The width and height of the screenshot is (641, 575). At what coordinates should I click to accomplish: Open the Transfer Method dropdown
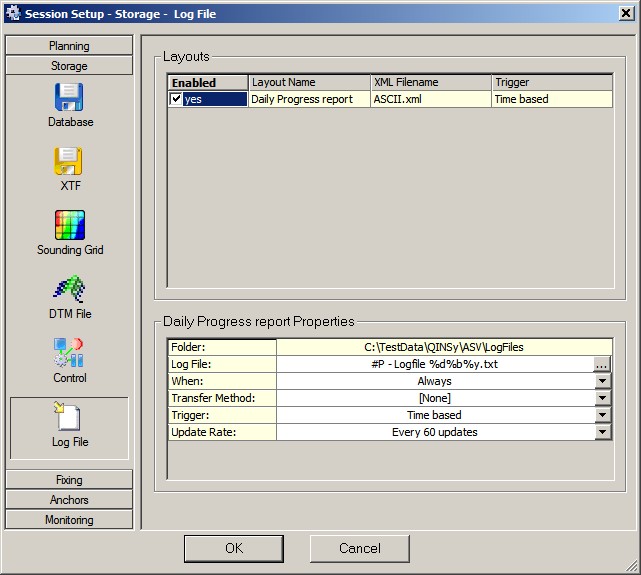(x=602, y=398)
